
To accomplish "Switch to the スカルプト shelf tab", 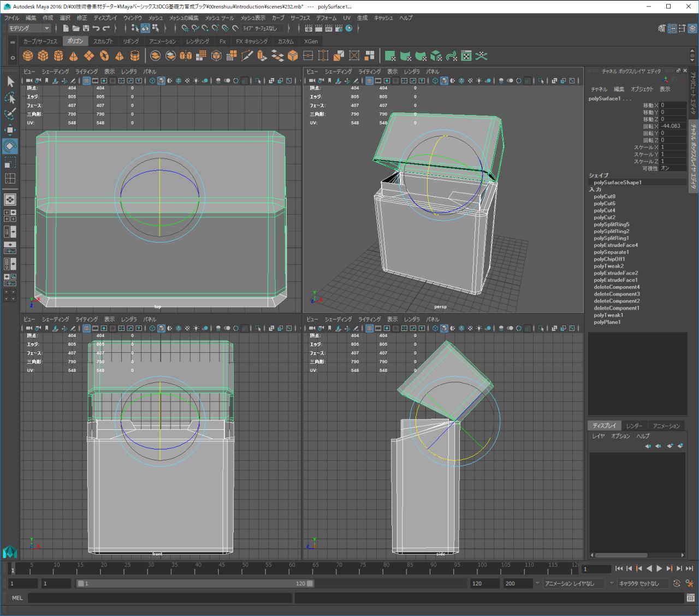I will point(103,42).
